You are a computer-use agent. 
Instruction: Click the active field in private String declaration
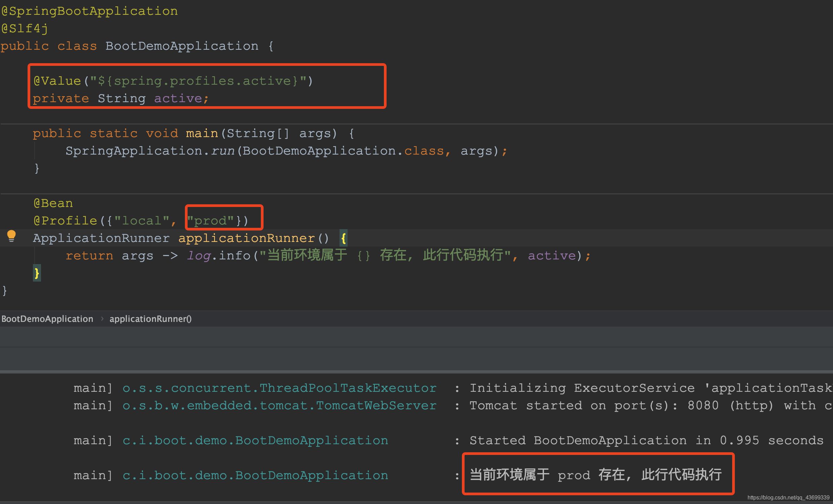click(178, 99)
